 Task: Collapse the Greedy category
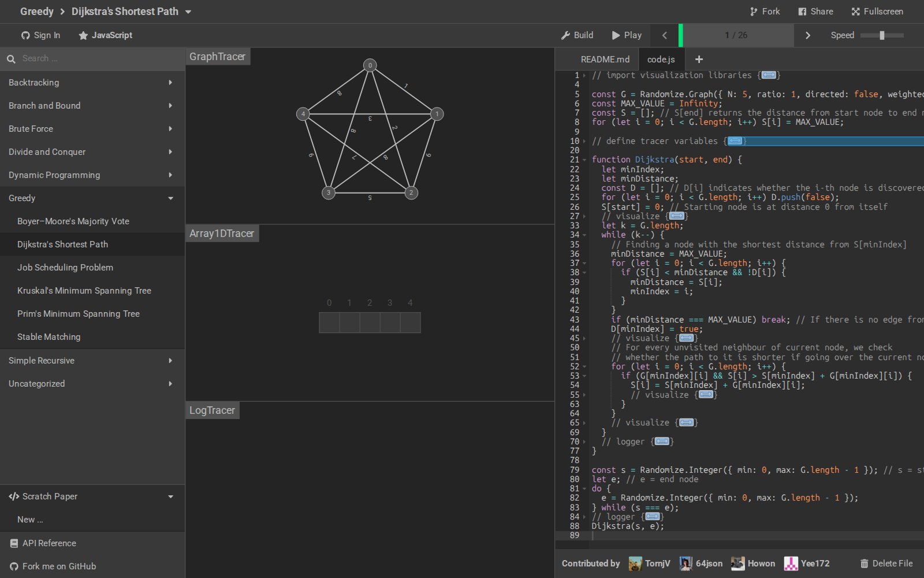click(92, 198)
